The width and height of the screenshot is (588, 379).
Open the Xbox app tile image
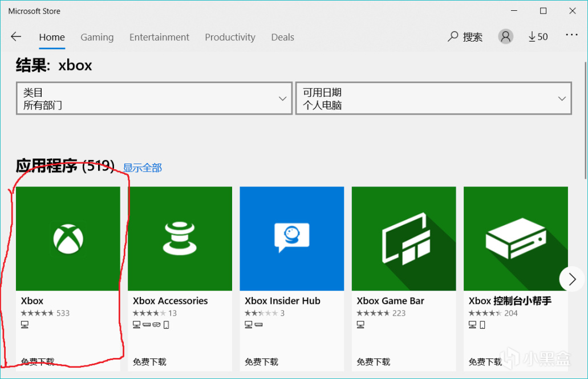(68, 238)
